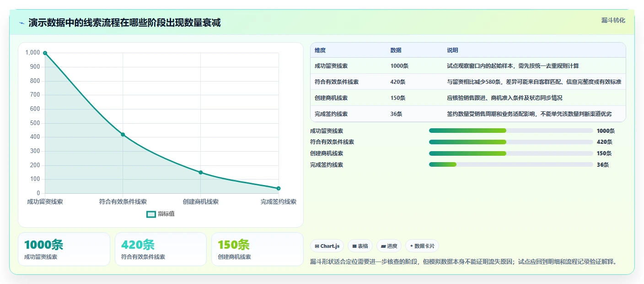Click the chart data point for 完成签约线索
The width and height of the screenshot is (644, 284).
[x=278, y=188]
